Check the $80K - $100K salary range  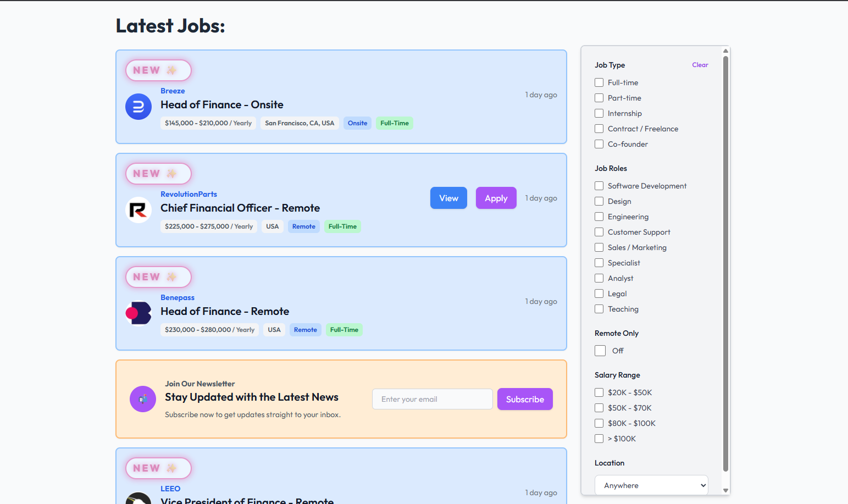coord(598,423)
